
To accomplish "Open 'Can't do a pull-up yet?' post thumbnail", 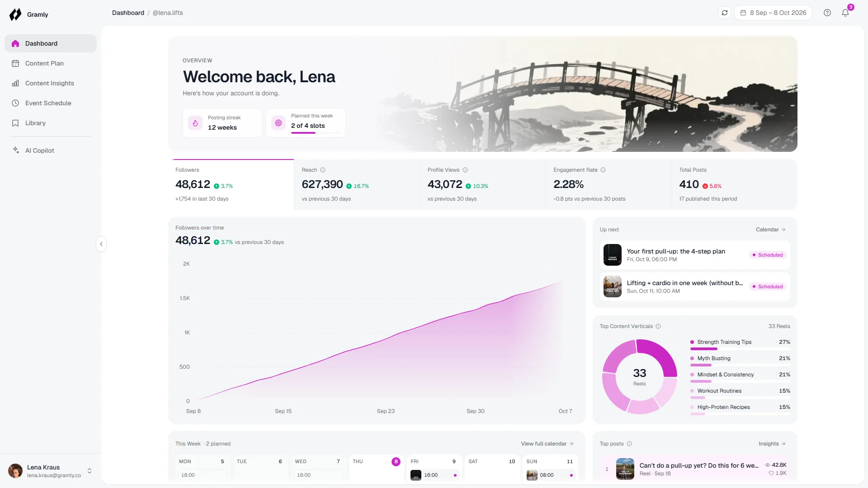I will pos(625,469).
